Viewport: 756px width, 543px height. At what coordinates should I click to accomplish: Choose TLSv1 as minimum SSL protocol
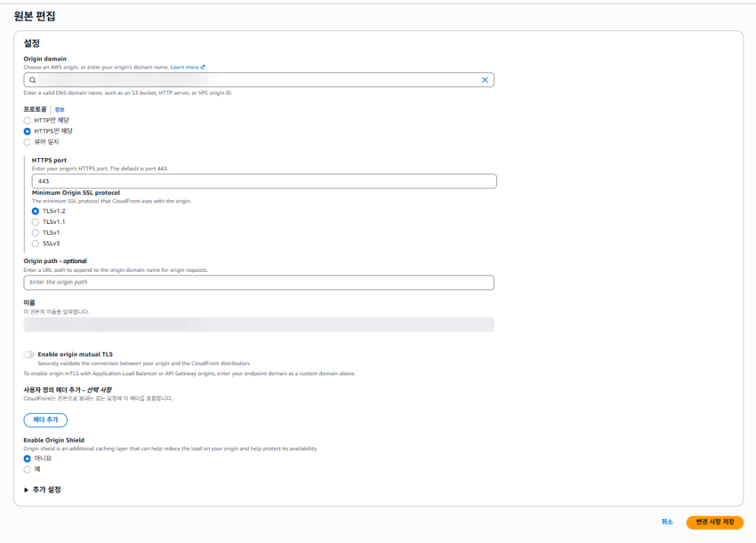[35, 233]
